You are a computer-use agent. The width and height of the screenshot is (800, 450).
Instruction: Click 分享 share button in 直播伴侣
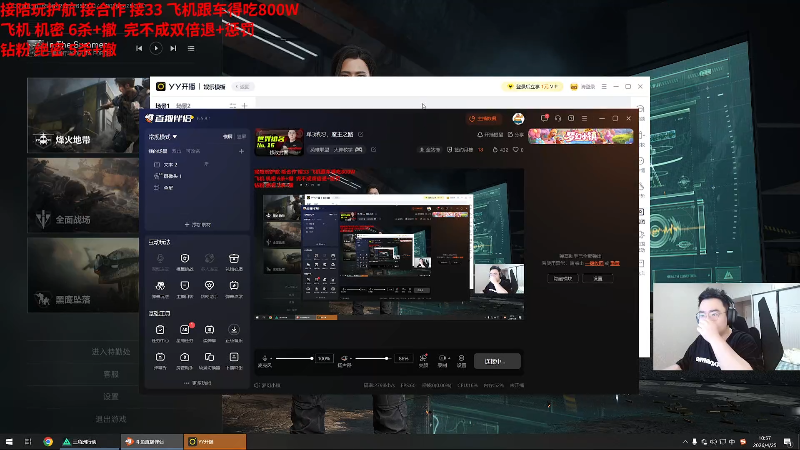click(516, 135)
